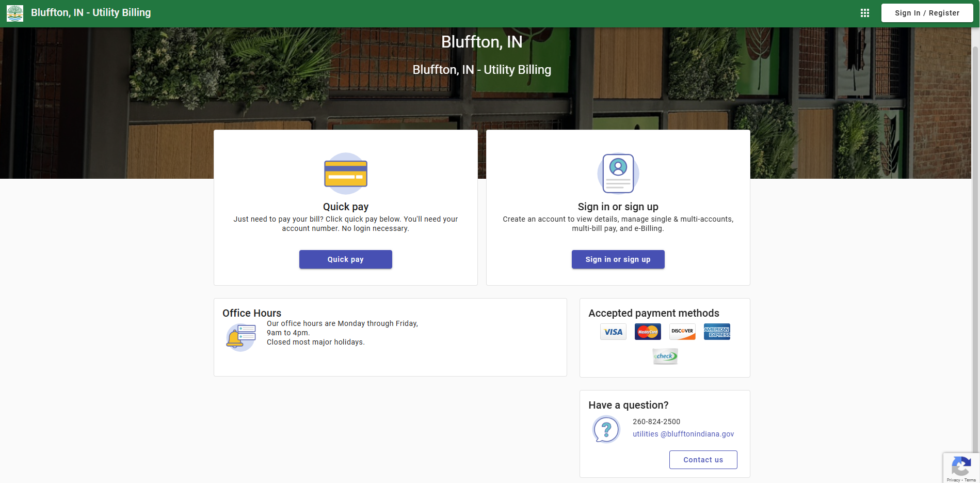Select the MasterCard payment method icon

[648, 332]
